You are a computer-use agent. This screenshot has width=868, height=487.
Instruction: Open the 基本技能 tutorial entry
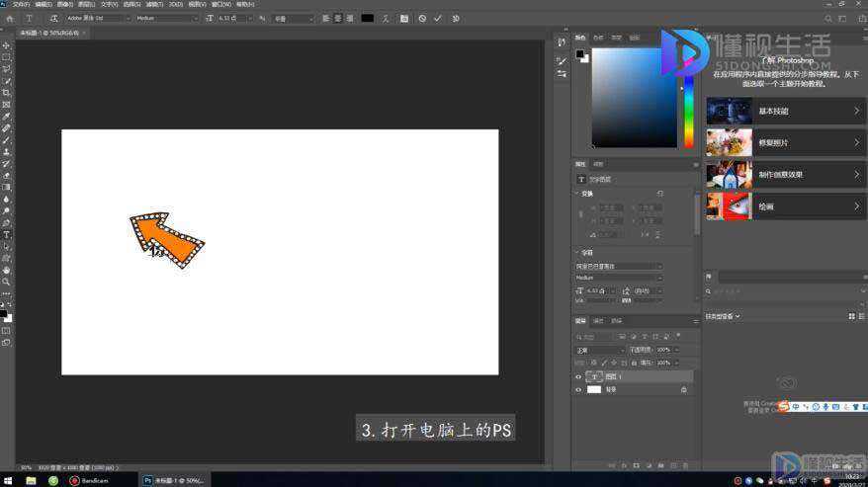click(785, 112)
